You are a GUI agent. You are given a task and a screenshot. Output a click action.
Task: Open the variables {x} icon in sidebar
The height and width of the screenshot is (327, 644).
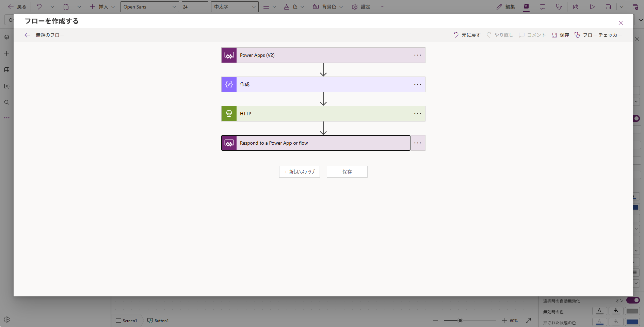coord(7,86)
